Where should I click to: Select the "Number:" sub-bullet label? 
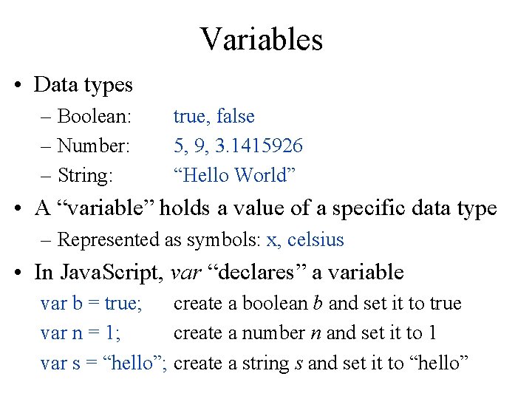click(93, 146)
